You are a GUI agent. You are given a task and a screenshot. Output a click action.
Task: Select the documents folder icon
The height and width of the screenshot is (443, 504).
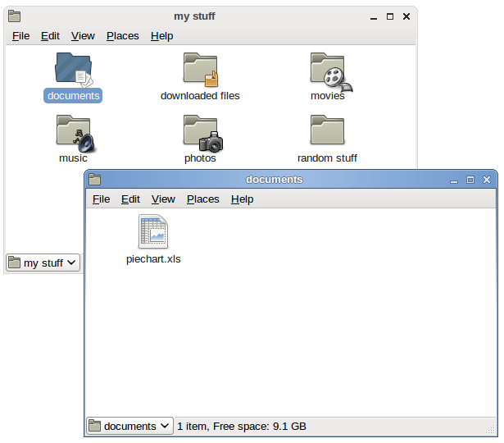(74, 70)
